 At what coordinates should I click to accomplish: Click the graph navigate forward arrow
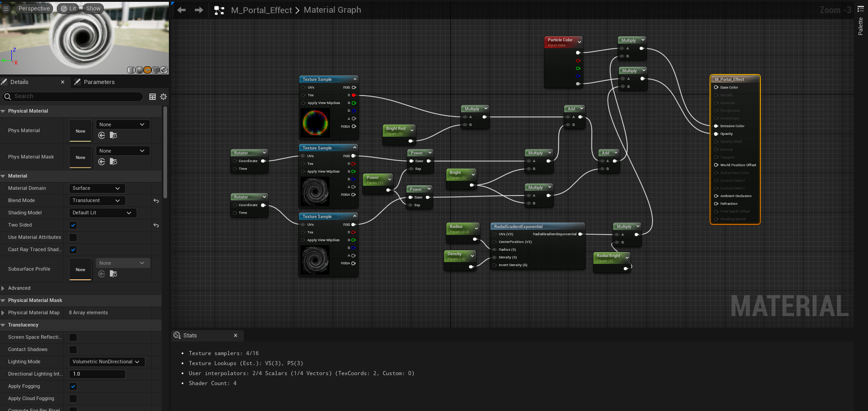199,10
